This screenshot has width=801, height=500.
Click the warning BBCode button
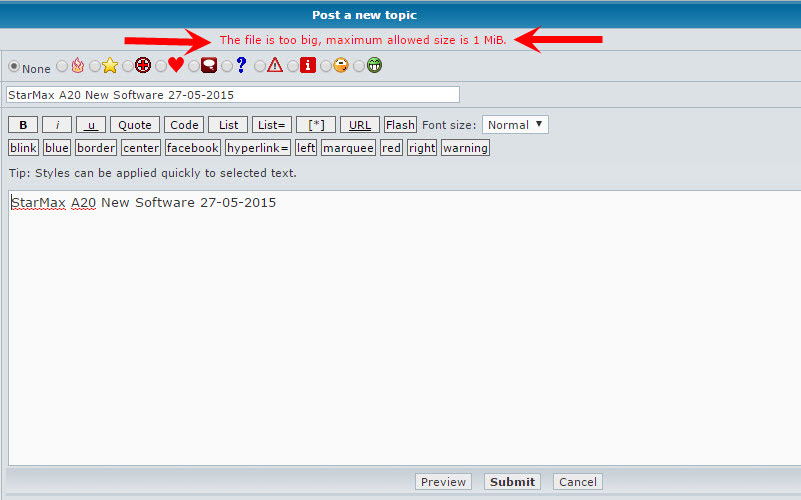click(465, 148)
